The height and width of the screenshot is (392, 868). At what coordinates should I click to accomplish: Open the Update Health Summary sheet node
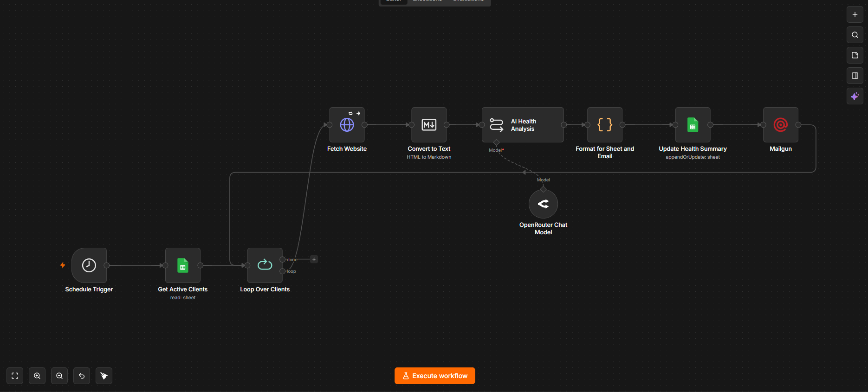(693, 125)
